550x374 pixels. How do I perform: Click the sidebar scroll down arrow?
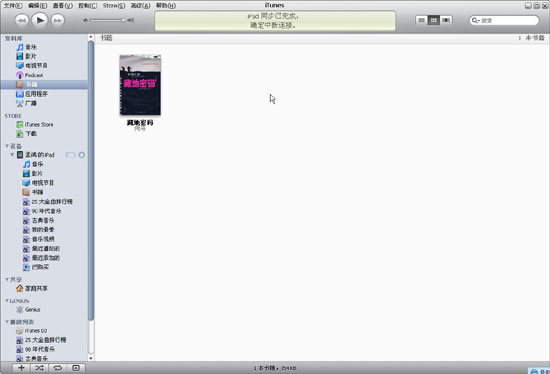[x=91, y=358]
